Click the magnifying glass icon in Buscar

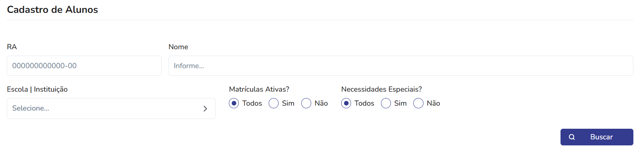pyautogui.click(x=572, y=137)
